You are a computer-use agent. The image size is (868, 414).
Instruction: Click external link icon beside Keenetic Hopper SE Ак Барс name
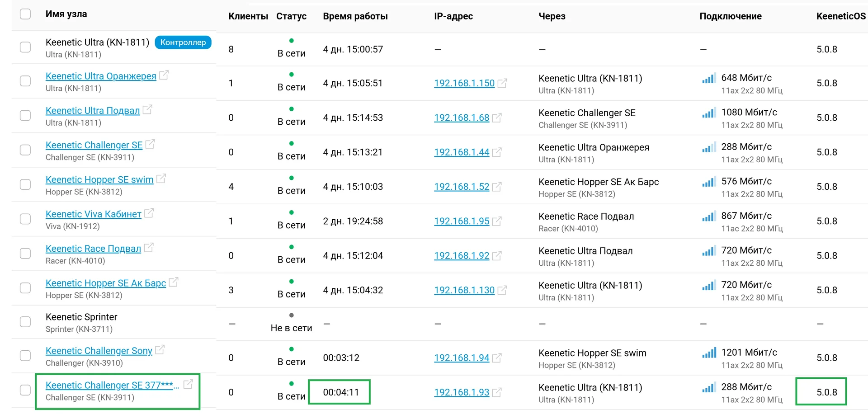tap(174, 282)
